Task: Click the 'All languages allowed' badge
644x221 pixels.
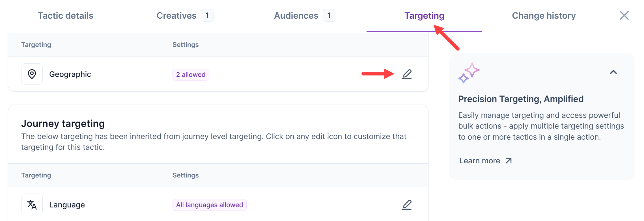Action: click(x=210, y=205)
